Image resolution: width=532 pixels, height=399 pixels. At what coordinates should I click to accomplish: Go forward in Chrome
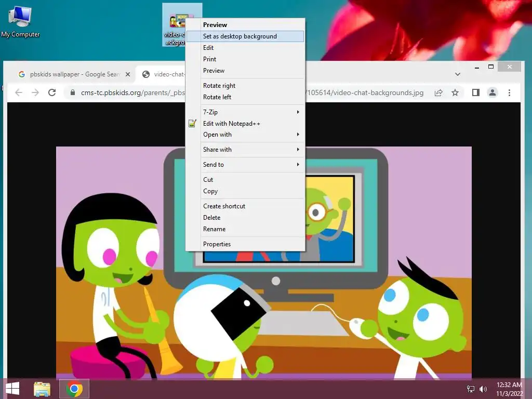pyautogui.click(x=35, y=92)
